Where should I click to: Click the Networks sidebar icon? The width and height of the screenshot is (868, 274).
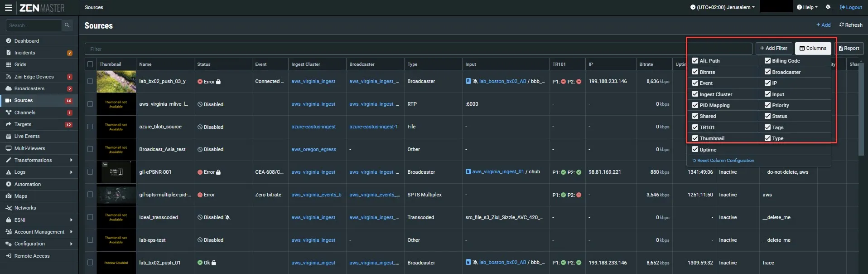coord(9,208)
